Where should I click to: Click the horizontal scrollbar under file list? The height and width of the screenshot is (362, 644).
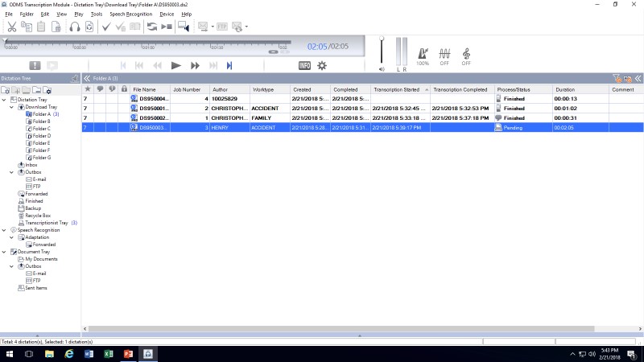click(341, 329)
